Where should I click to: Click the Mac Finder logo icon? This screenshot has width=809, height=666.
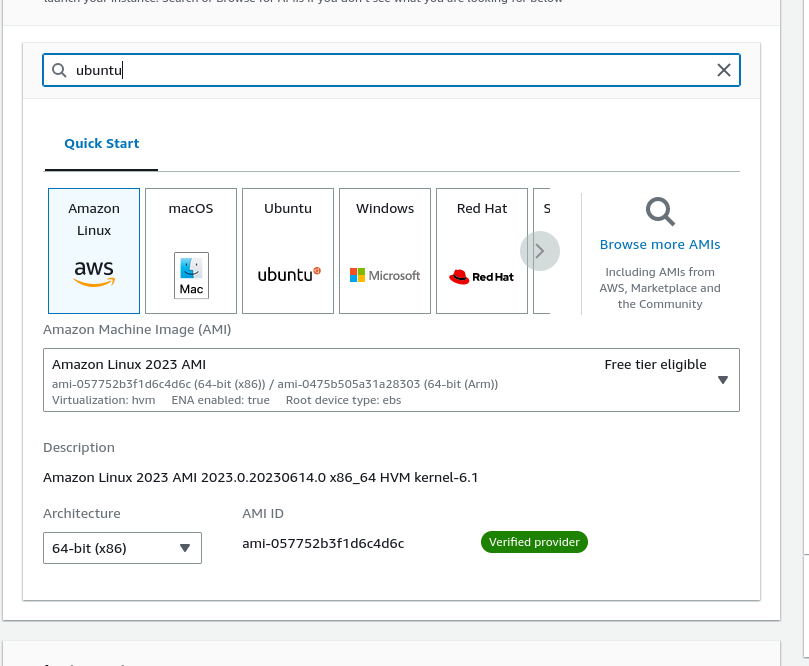coord(191,275)
